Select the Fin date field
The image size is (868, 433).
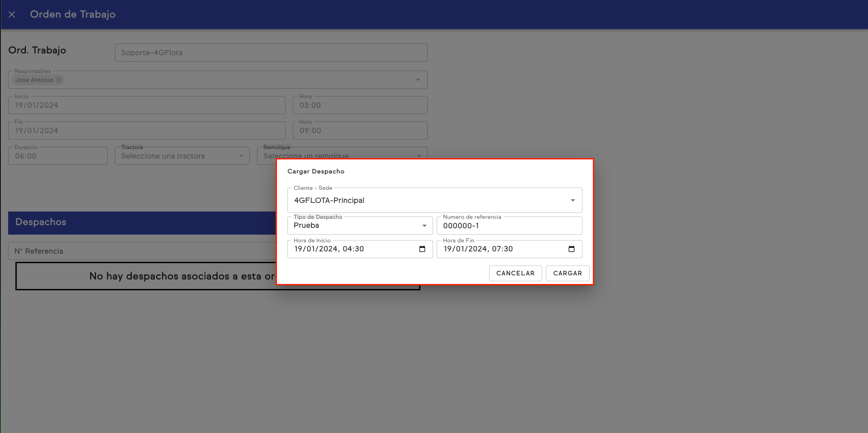coord(147,130)
